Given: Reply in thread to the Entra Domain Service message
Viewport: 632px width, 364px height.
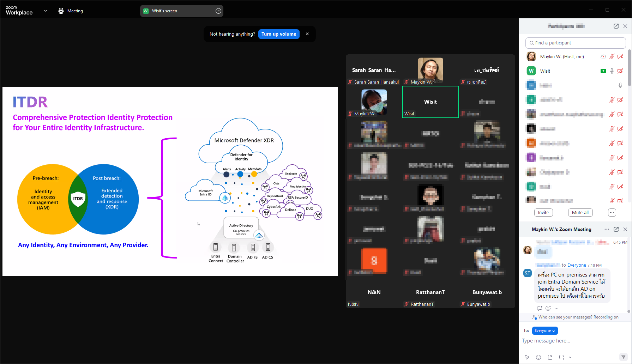Looking at the screenshot, I should coord(540,308).
